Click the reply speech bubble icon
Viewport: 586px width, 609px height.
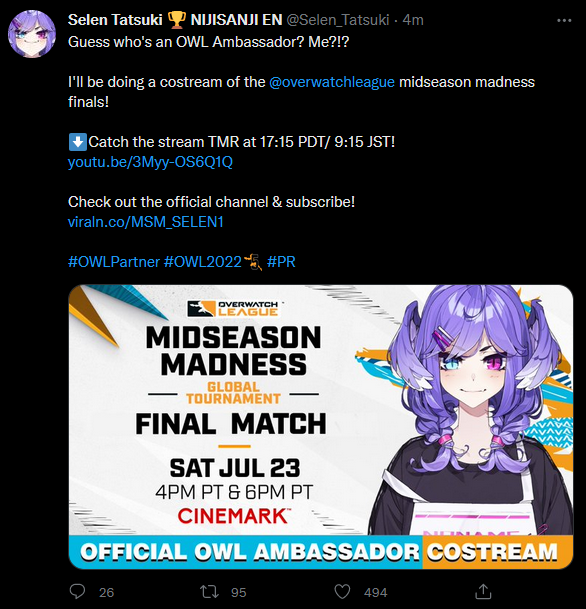click(77, 592)
